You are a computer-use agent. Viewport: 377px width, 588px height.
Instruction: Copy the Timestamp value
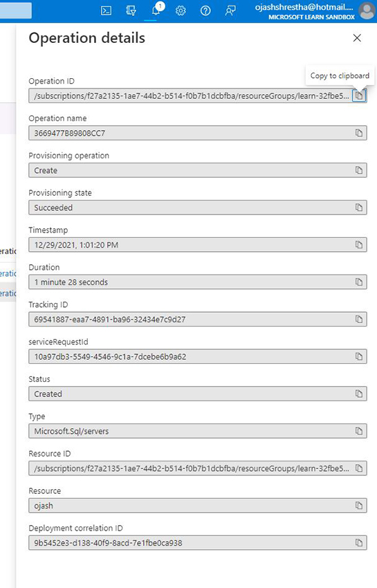click(359, 245)
